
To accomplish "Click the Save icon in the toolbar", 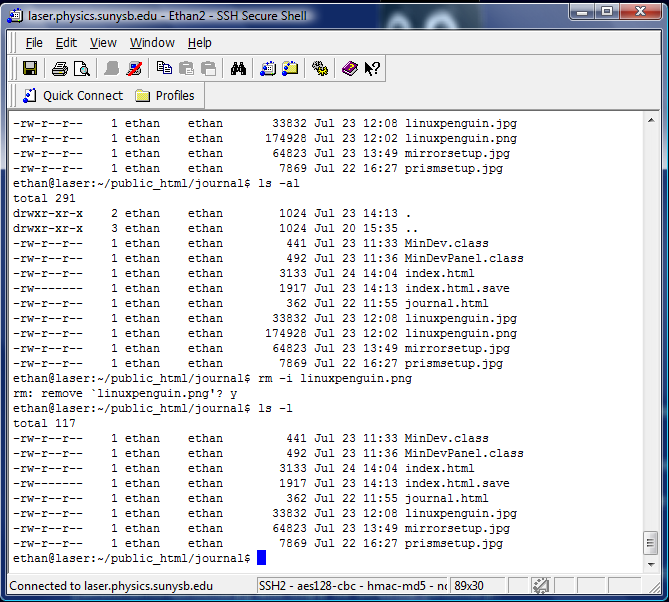I will click(x=30, y=69).
